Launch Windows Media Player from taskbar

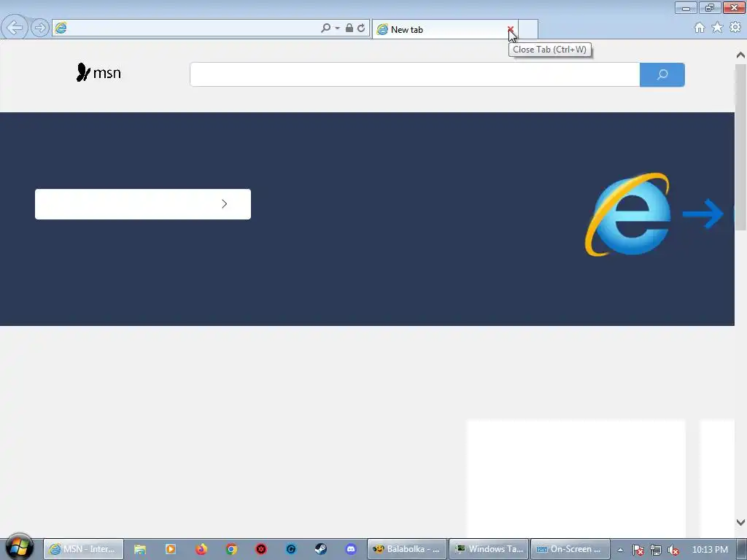(171, 550)
